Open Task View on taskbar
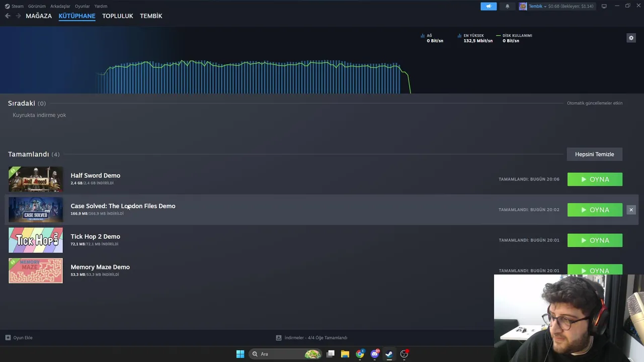644x362 pixels. pyautogui.click(x=331, y=354)
